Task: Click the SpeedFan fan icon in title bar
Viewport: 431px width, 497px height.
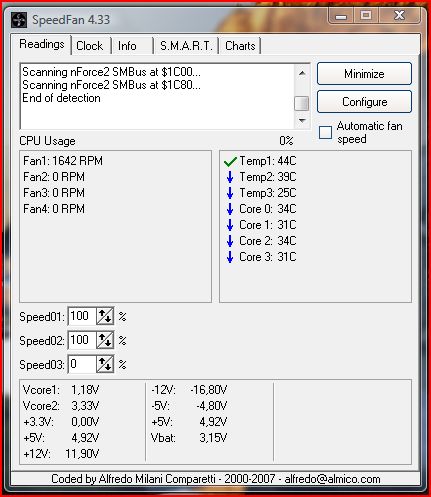Action: coord(19,20)
